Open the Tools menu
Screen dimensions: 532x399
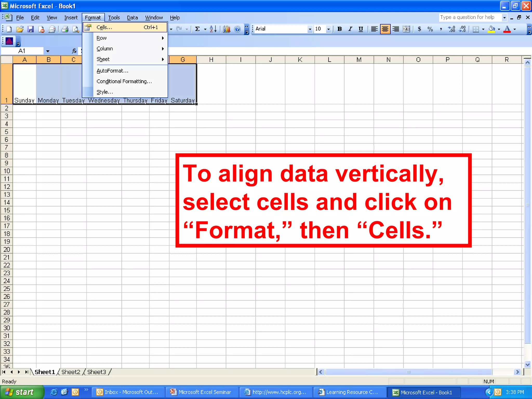click(114, 17)
